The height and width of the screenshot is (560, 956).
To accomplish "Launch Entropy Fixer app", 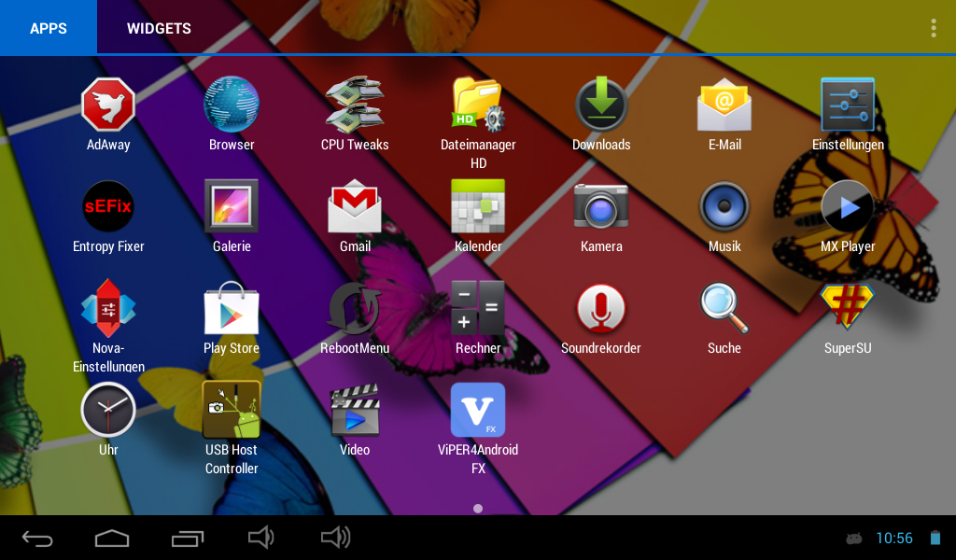I will pos(108,206).
